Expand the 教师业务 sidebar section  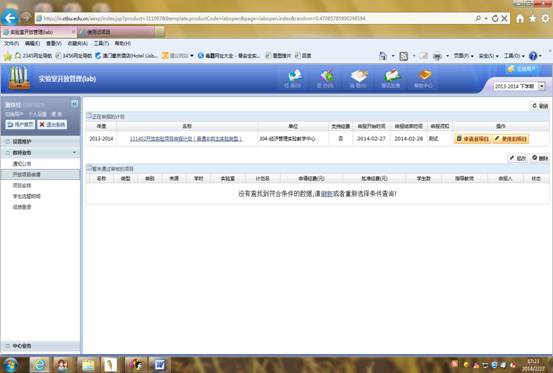tap(41, 153)
